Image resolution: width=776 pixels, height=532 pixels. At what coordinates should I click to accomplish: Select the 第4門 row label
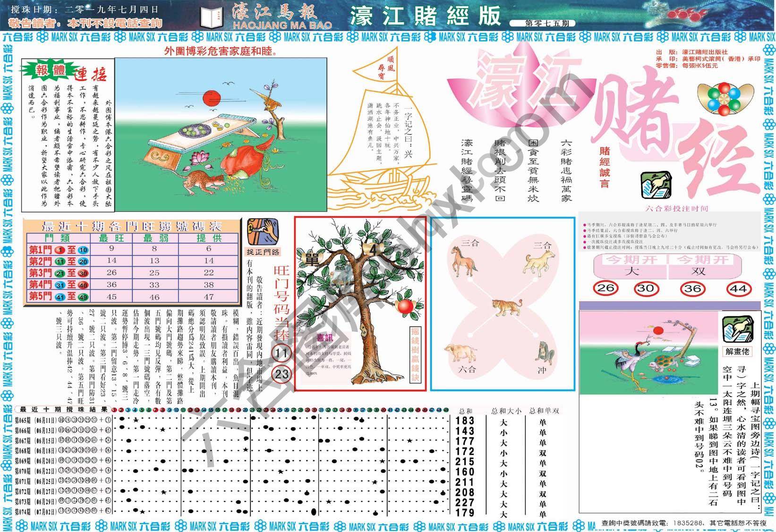point(59,285)
